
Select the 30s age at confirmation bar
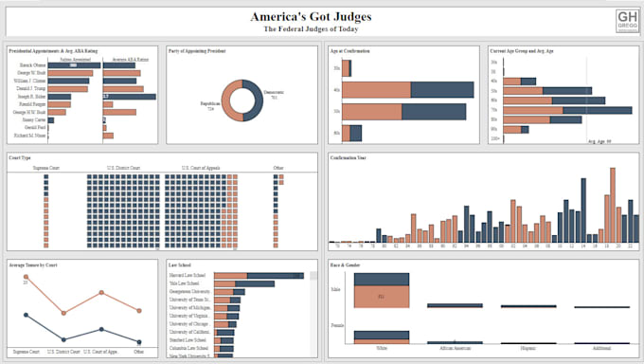pos(347,68)
